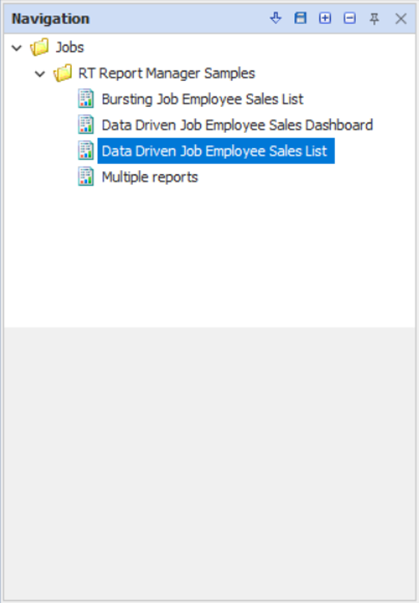This screenshot has height=603, width=419.
Task: Expand all nodes with the plus icon
Action: coord(325,18)
